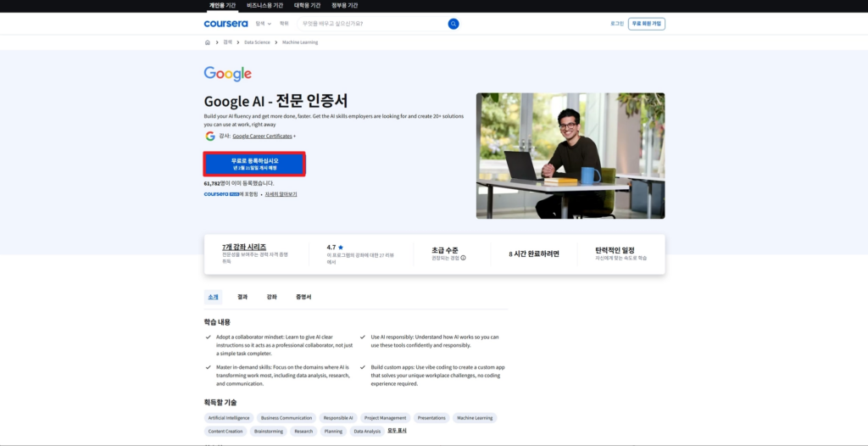Expand the 탐색 dropdown in header
This screenshot has height=446, width=868.
(x=264, y=24)
